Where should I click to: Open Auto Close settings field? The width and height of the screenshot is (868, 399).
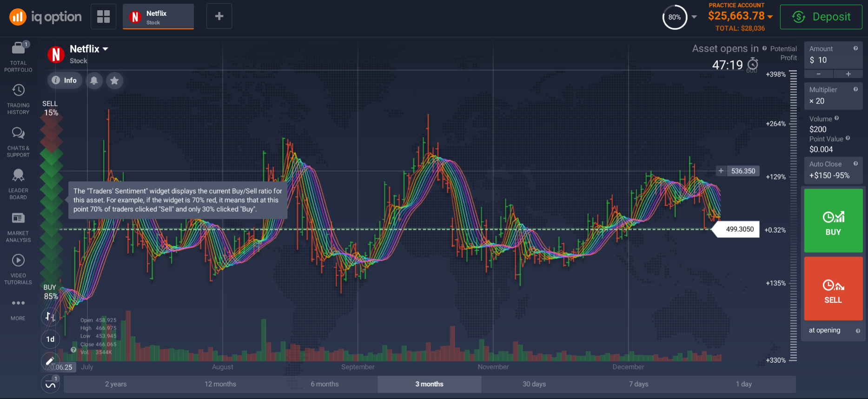coord(833,170)
